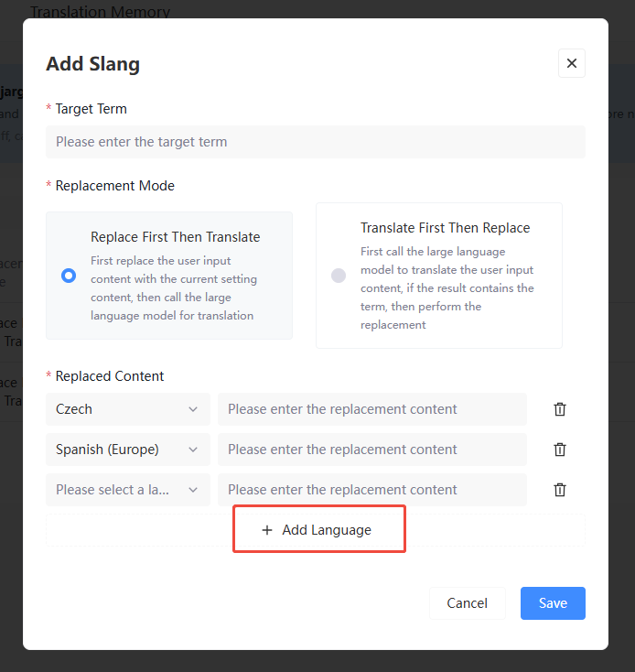Delete the Czech language row

560,409
